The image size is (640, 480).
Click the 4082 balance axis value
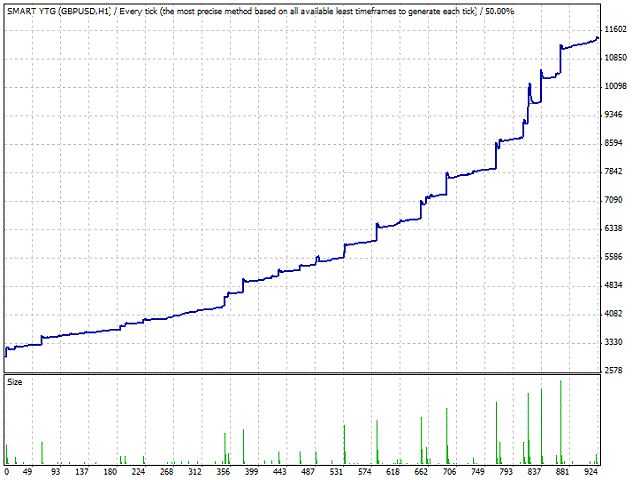[613, 313]
